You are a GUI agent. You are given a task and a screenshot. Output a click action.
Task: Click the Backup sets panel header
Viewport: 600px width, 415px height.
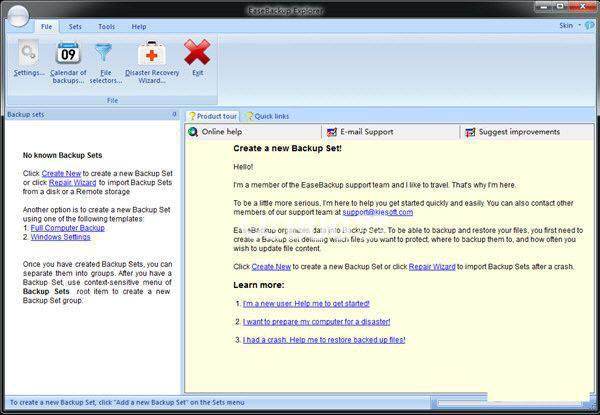(92, 114)
